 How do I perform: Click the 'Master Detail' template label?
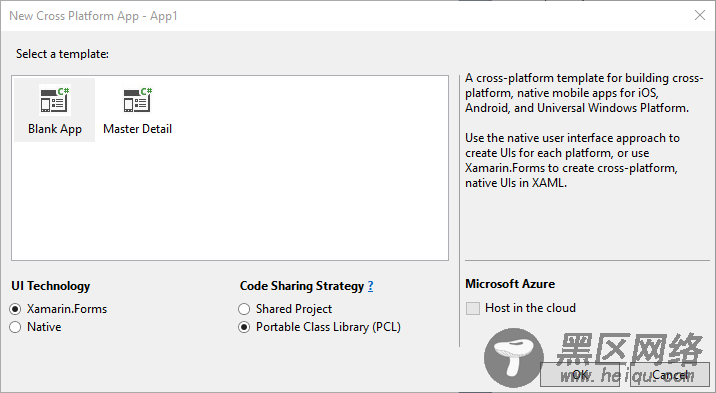pos(137,129)
